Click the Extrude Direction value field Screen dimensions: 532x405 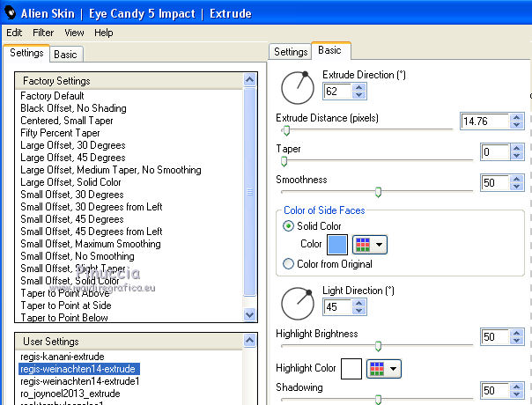337,92
